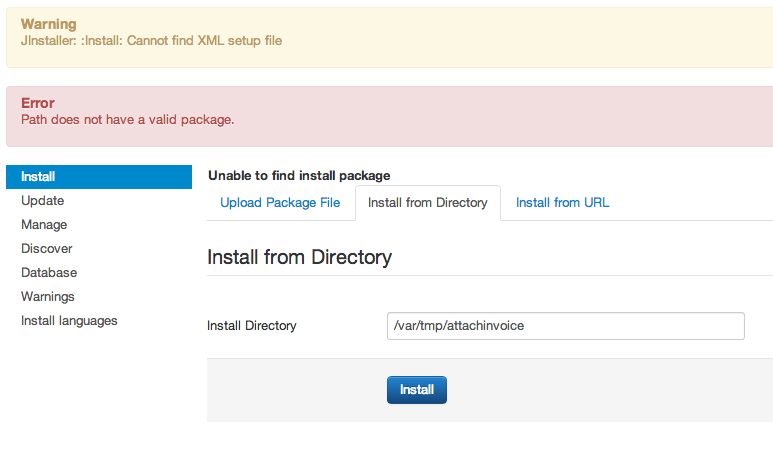Click the Install Directory field label
The image size is (773, 469).
[x=251, y=326]
